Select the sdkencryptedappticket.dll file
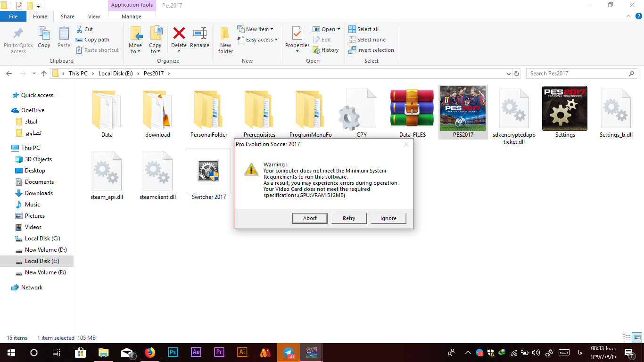The image size is (644, 362). pos(514,116)
